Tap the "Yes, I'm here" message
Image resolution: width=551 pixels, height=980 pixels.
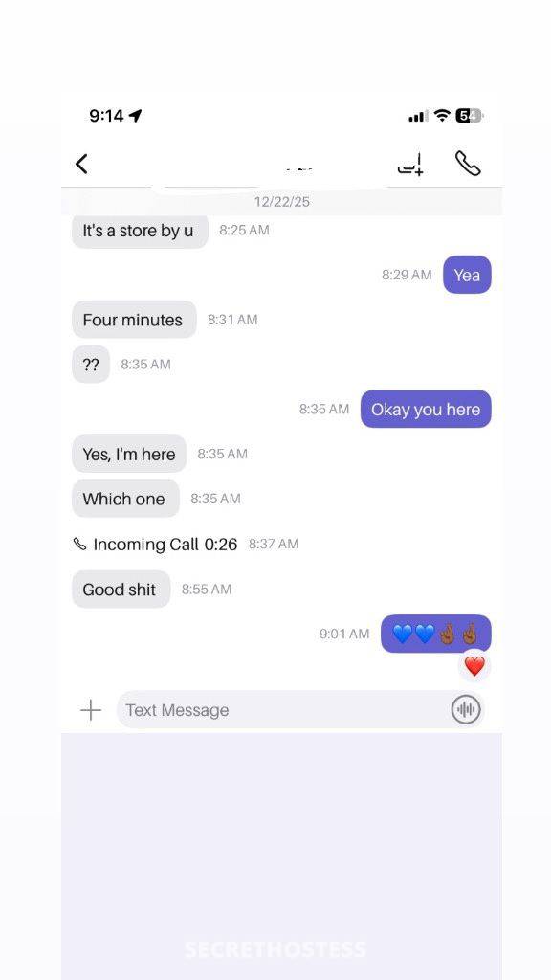[129, 455]
